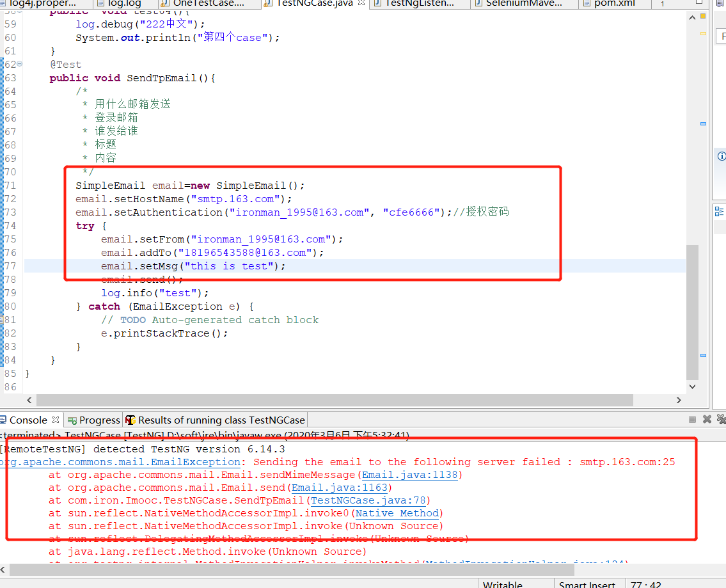Click the yellow warning annotation in overview ruler

[x=703, y=33]
